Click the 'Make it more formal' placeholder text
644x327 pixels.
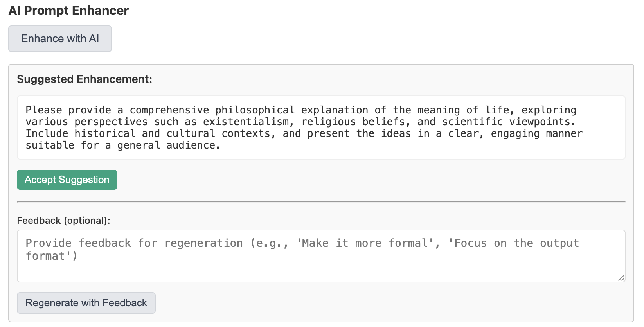[x=365, y=243]
